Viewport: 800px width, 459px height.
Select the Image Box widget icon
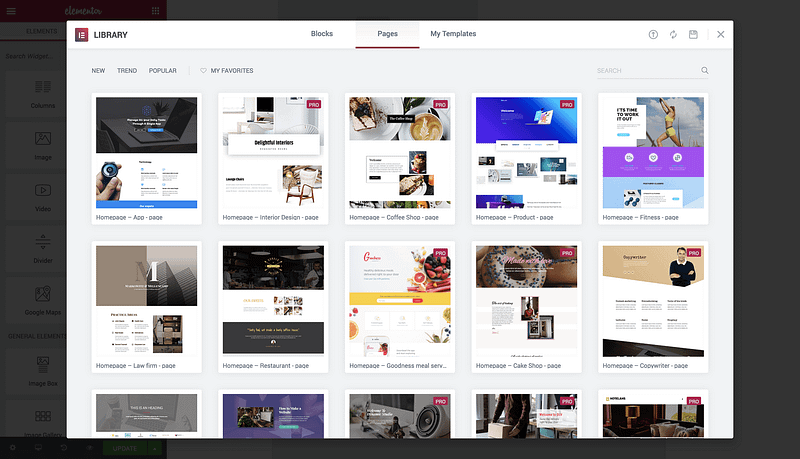point(43,365)
